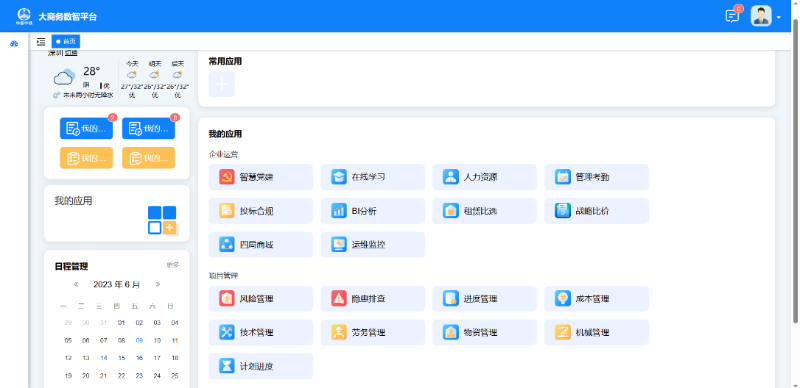The width and height of the screenshot is (800, 388).
Task: Go to previous month in calendar
Action: 76,284
